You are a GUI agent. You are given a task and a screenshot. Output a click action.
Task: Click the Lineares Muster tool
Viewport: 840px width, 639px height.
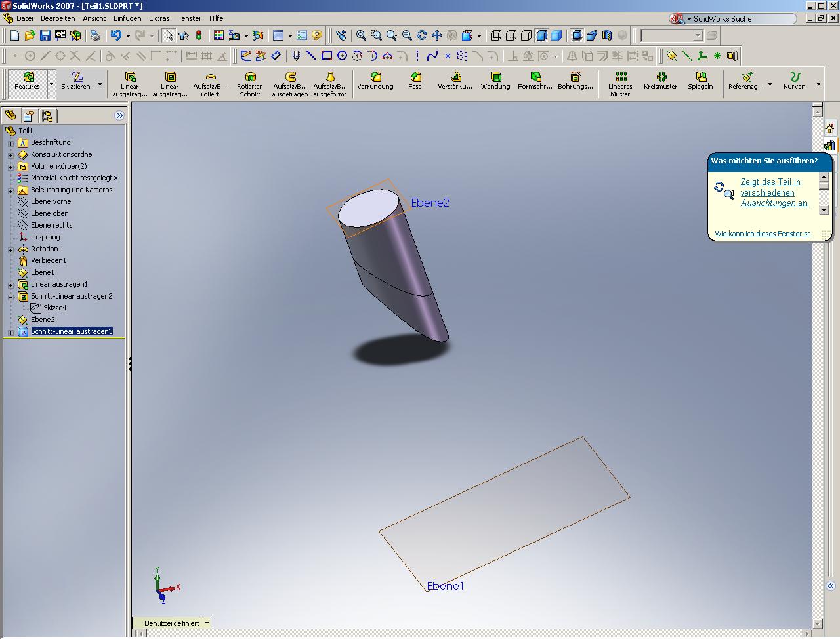[x=620, y=84]
